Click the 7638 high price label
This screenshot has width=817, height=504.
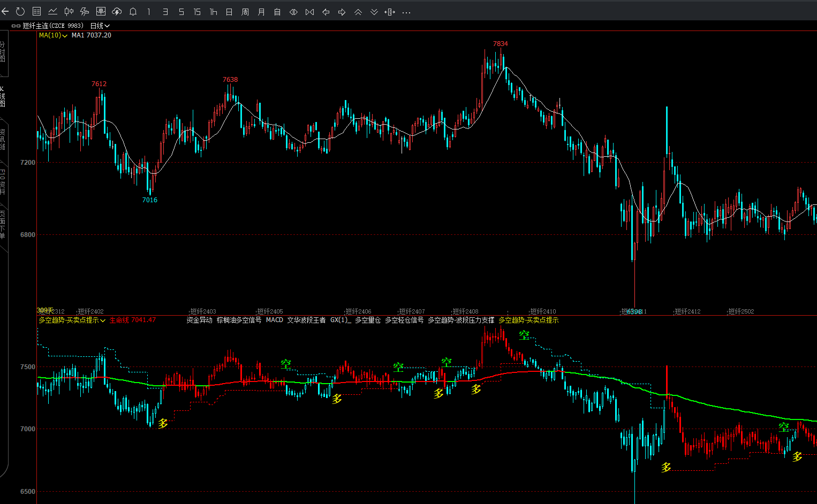point(230,80)
